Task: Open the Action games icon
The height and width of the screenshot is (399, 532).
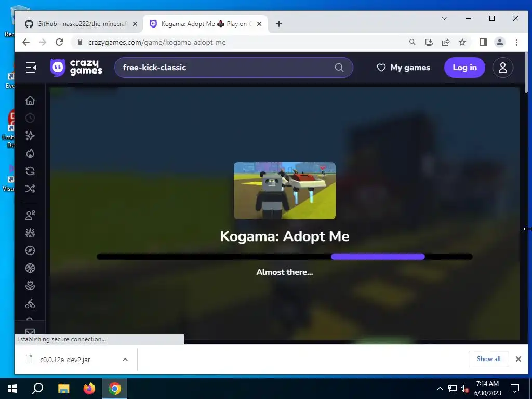Action: 30,233
